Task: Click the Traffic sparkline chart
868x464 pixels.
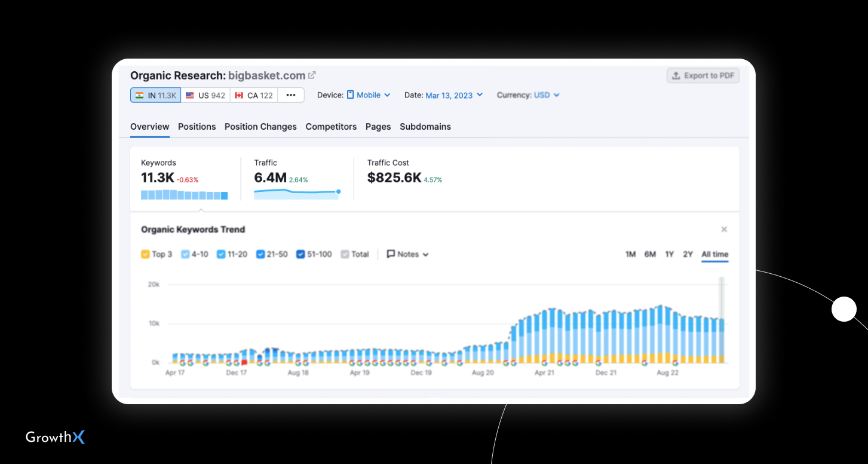Action: pos(297,193)
